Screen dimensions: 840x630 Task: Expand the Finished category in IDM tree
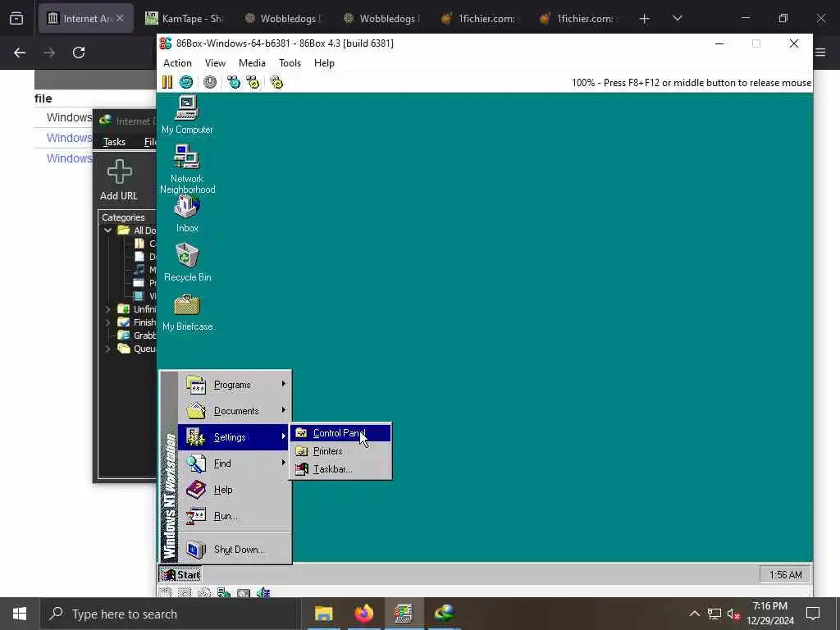click(107, 322)
